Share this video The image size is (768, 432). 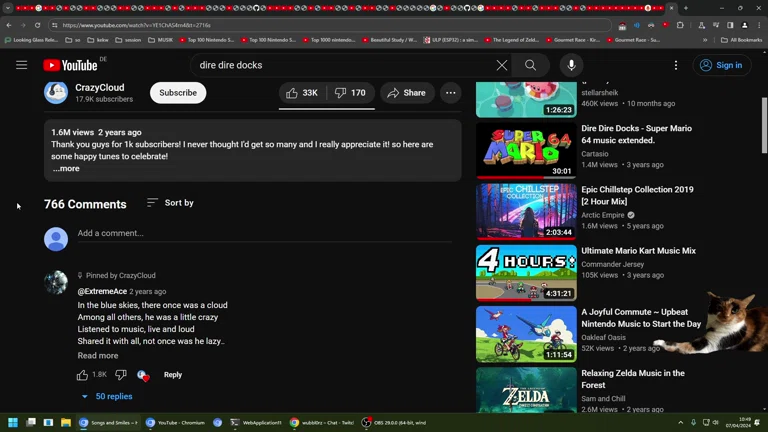point(407,93)
